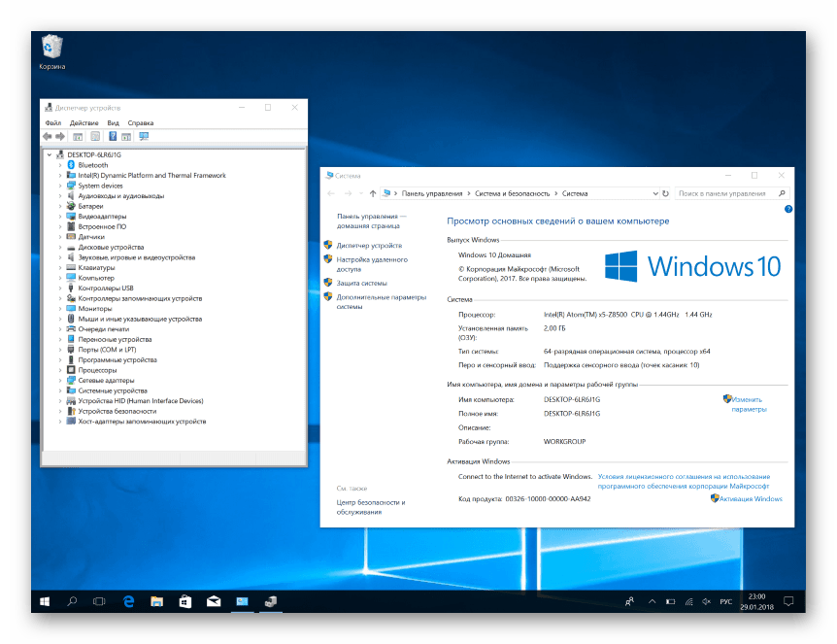The height and width of the screenshot is (644, 837).
Task: Click Система и безопасность breadcrumb segment
Action: [x=512, y=194]
